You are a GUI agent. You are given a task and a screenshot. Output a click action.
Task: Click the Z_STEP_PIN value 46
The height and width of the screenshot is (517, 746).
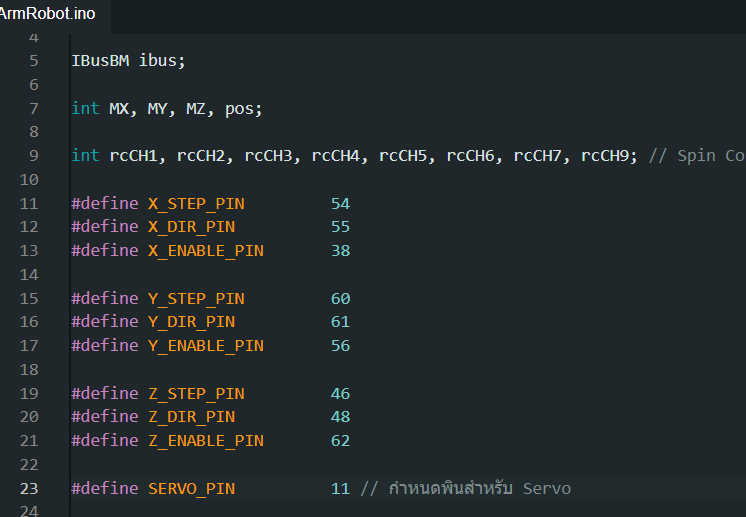click(341, 394)
